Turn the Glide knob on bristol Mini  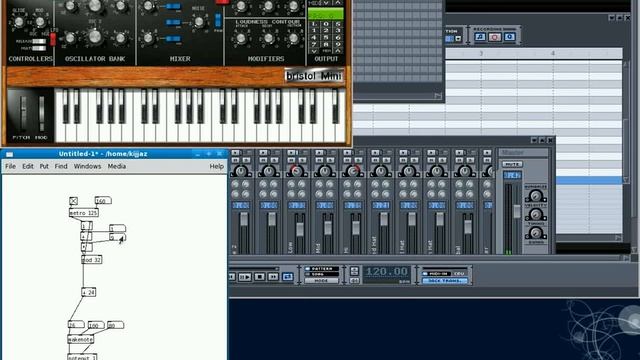pos(19,21)
